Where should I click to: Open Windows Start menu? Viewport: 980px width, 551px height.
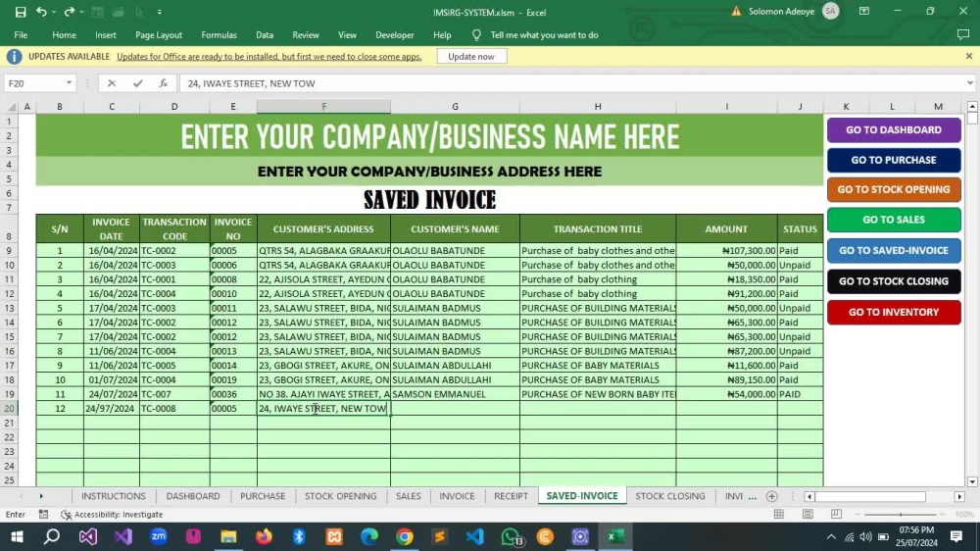(17, 536)
